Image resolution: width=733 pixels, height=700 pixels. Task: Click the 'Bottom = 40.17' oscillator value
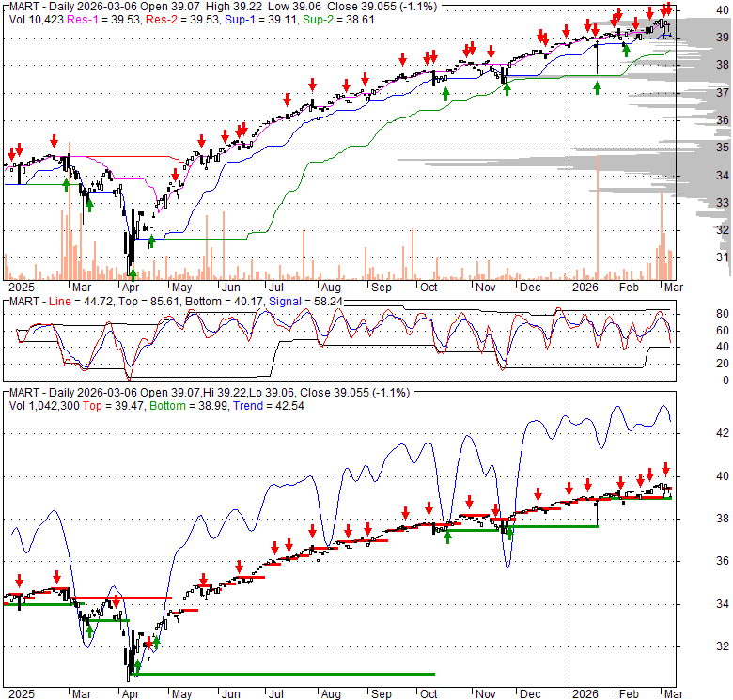click(x=224, y=302)
